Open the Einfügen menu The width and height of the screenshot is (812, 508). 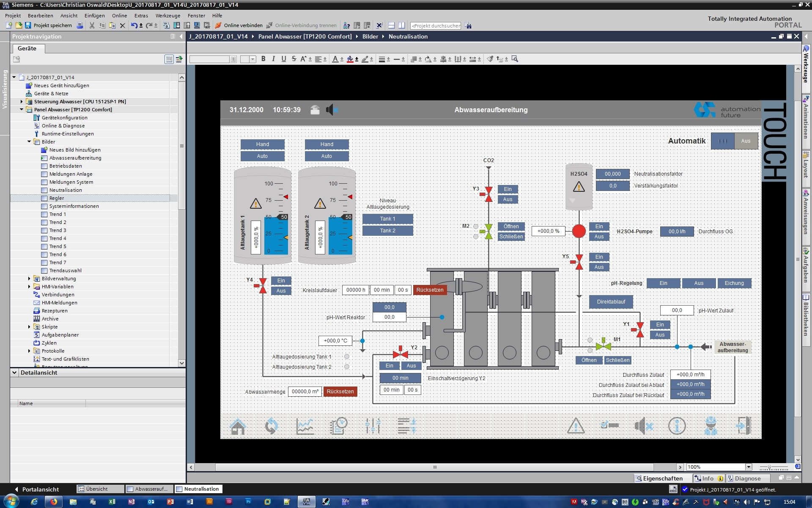pyautogui.click(x=94, y=16)
